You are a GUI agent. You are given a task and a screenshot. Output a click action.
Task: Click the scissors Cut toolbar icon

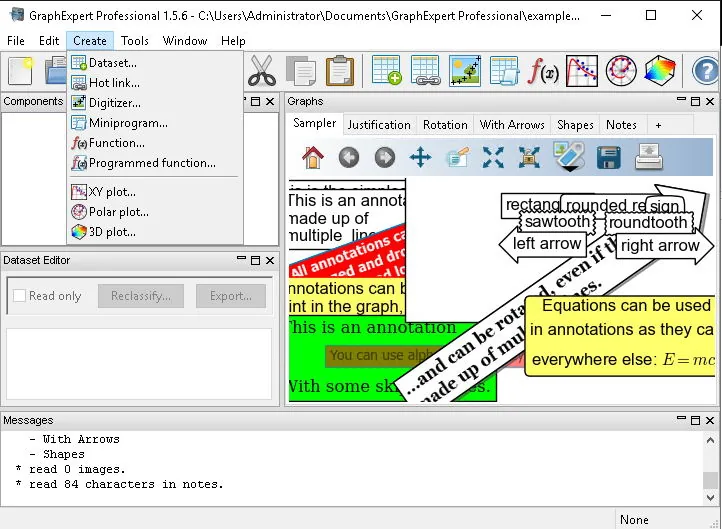click(262, 71)
